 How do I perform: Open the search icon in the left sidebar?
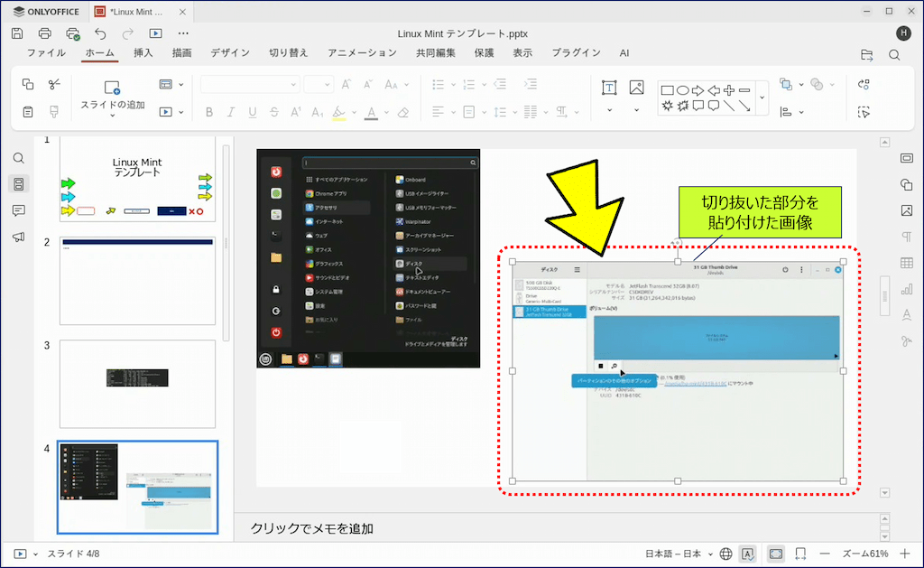point(18,158)
